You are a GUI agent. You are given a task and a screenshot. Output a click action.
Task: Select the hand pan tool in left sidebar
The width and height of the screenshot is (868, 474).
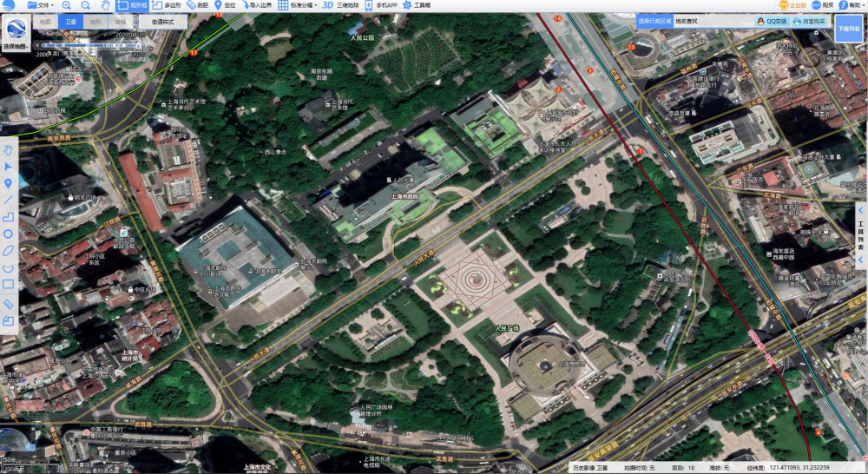(x=9, y=150)
